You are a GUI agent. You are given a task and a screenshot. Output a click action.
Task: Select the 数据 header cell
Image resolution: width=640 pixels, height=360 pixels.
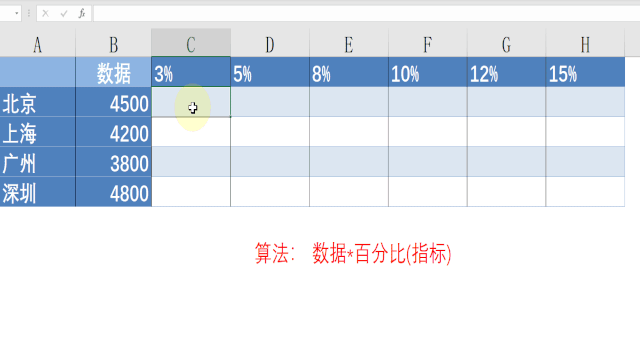pyautogui.click(x=113, y=72)
